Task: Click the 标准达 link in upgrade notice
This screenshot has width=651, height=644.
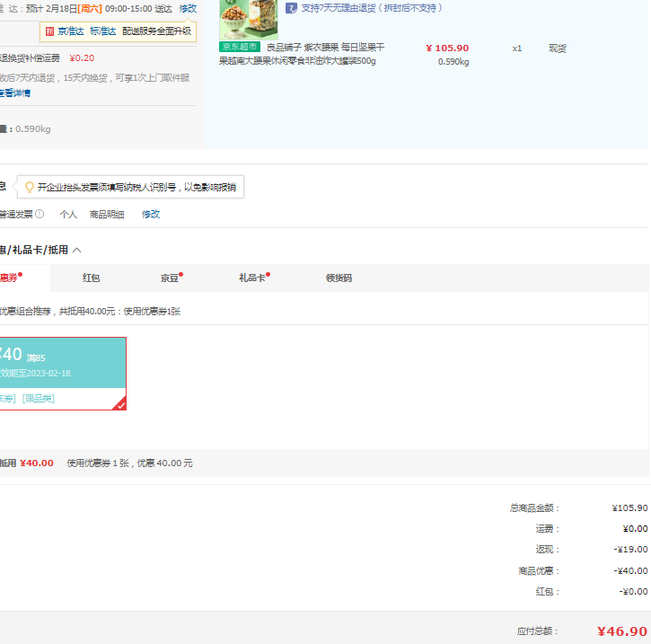Action: [102, 31]
